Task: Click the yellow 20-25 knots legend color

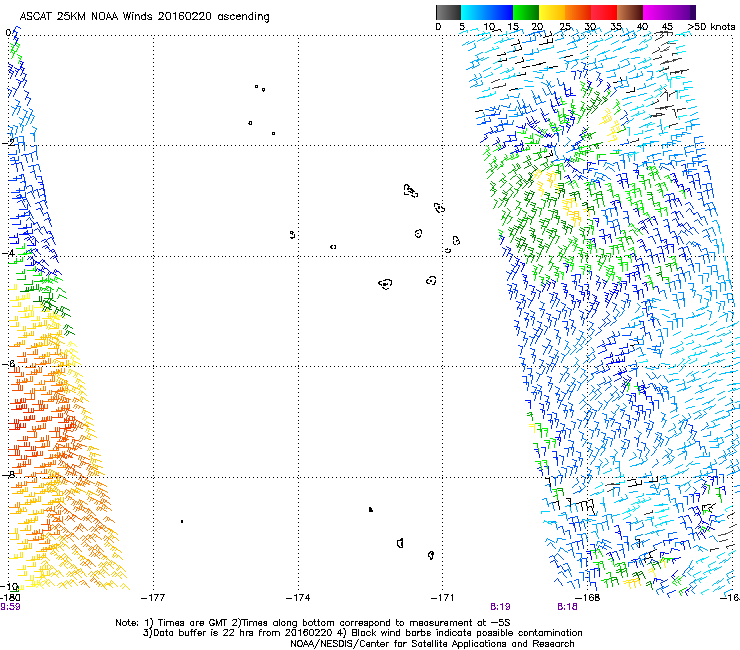Action: click(x=552, y=12)
